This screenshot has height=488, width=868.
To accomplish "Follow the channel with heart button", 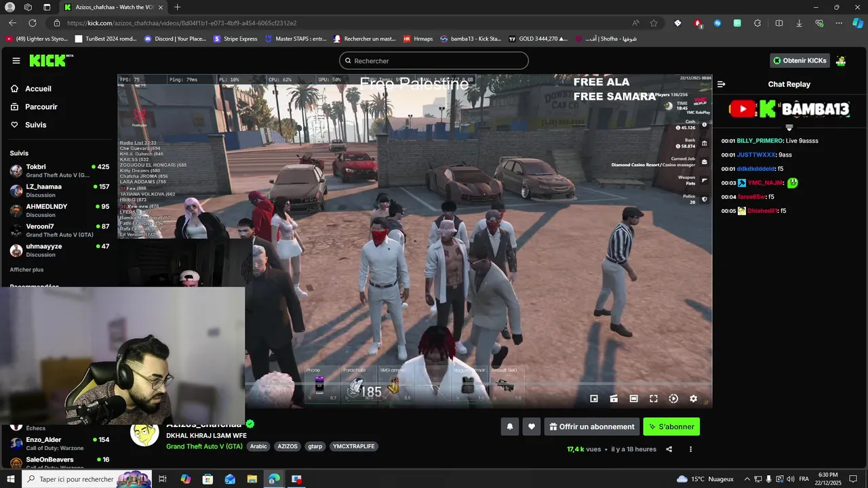I will (x=532, y=427).
